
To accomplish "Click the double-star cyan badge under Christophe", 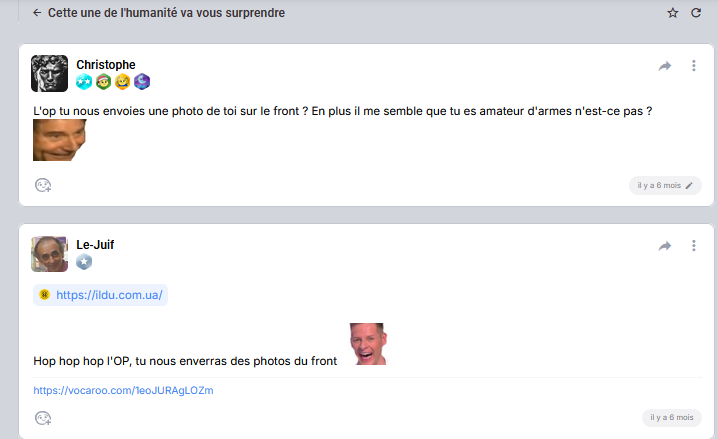I will 84,82.
